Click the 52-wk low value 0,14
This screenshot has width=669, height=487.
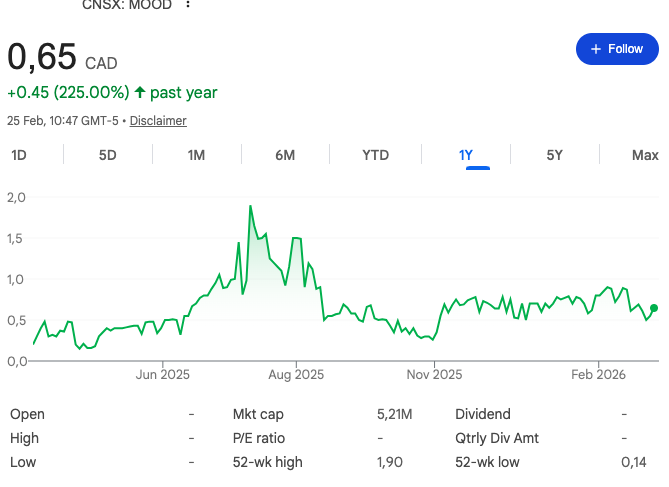click(x=633, y=462)
